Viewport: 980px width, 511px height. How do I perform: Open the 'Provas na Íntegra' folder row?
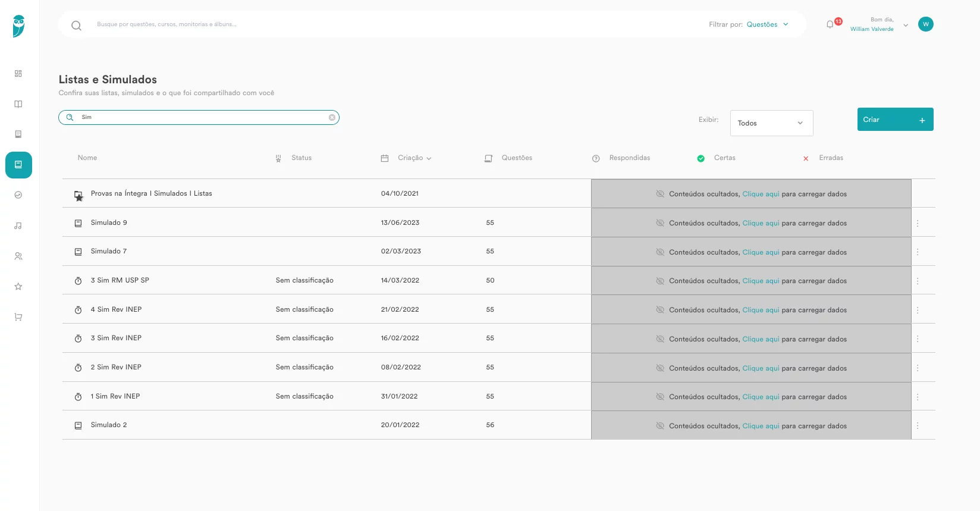click(x=151, y=193)
